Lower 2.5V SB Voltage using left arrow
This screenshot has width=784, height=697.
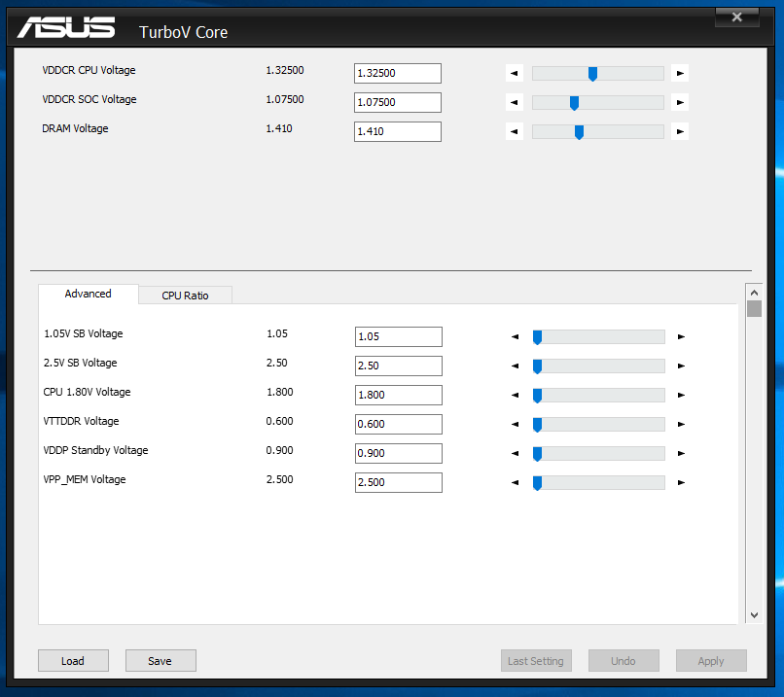515,366
